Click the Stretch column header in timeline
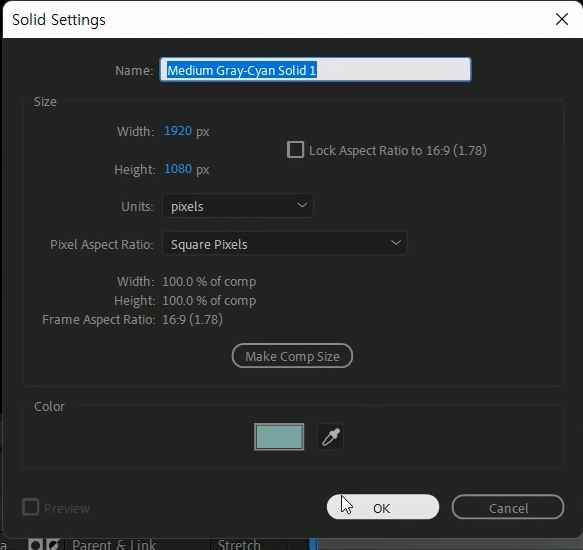583x550 pixels. 239,545
